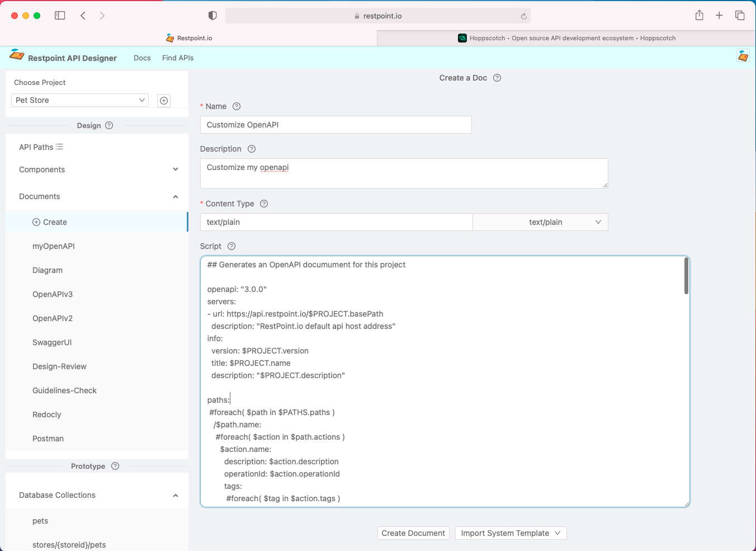
Task: Click the Hoppscotch tab favicon
Action: click(x=462, y=38)
